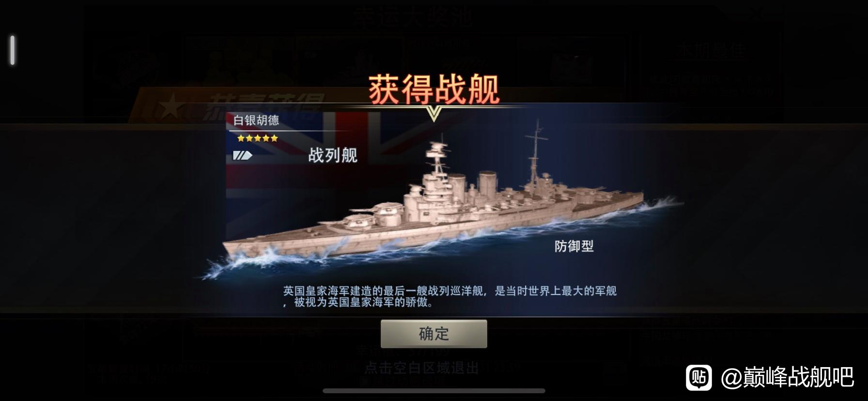The width and height of the screenshot is (868, 401).
Task: Tap the 点击空白区域退出 exit hint
Action: pos(421,368)
